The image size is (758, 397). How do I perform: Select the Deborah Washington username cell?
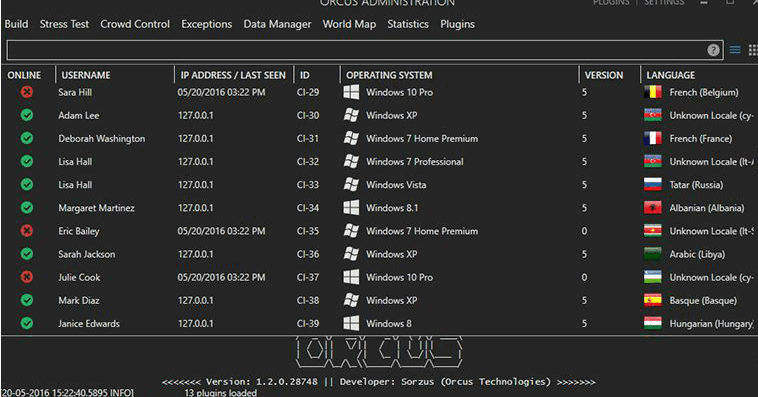(x=102, y=139)
